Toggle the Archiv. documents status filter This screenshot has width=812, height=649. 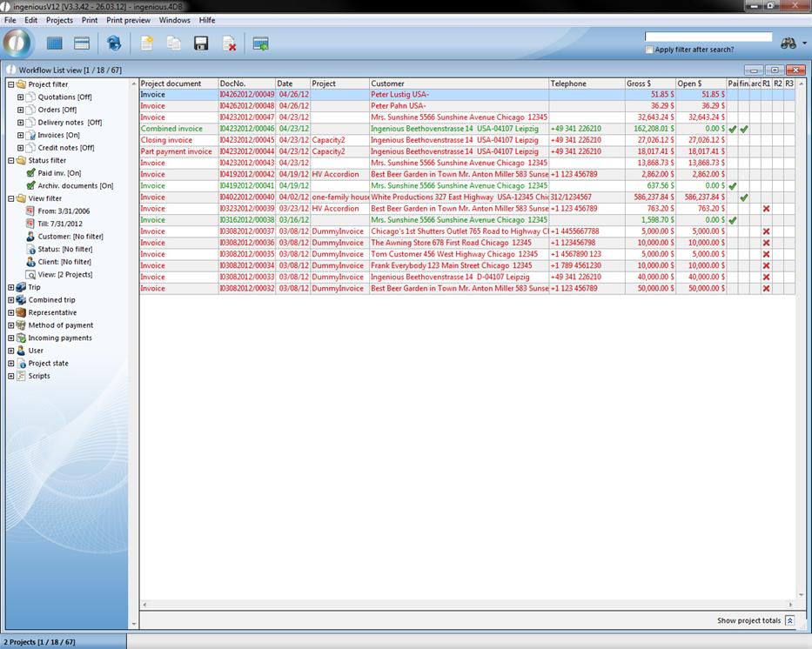coord(31,185)
